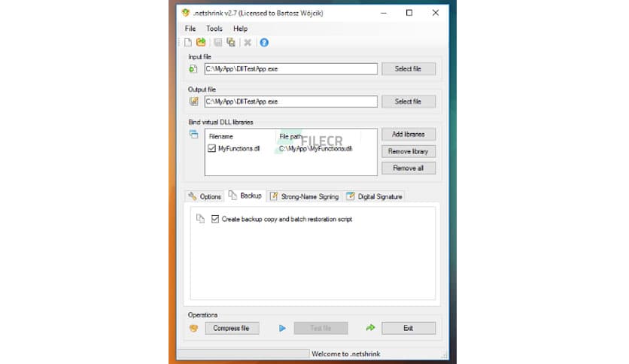Screen dimensions: 629x364
Task: Switch to Digital Signature tab
Action: point(375,196)
